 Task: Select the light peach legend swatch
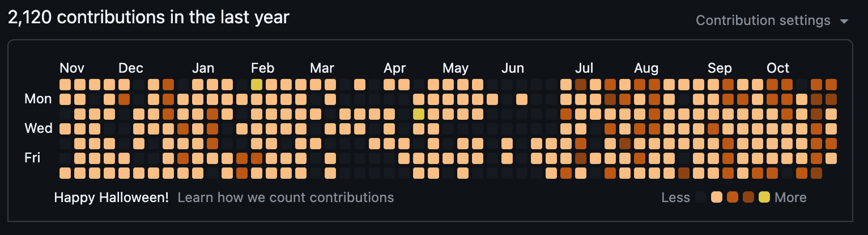(717, 198)
